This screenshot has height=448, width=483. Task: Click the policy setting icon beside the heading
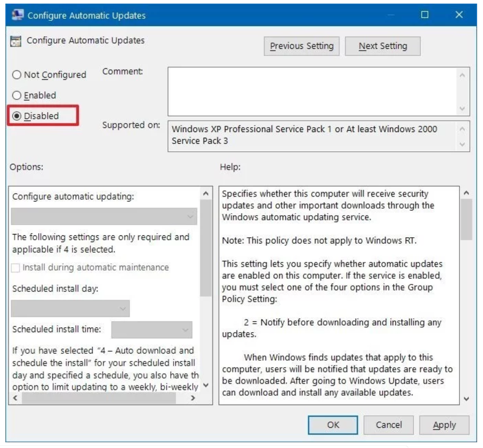tap(16, 41)
